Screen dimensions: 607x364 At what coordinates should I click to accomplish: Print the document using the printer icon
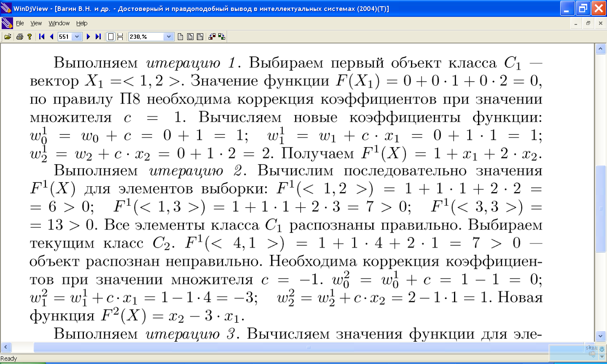(x=19, y=37)
